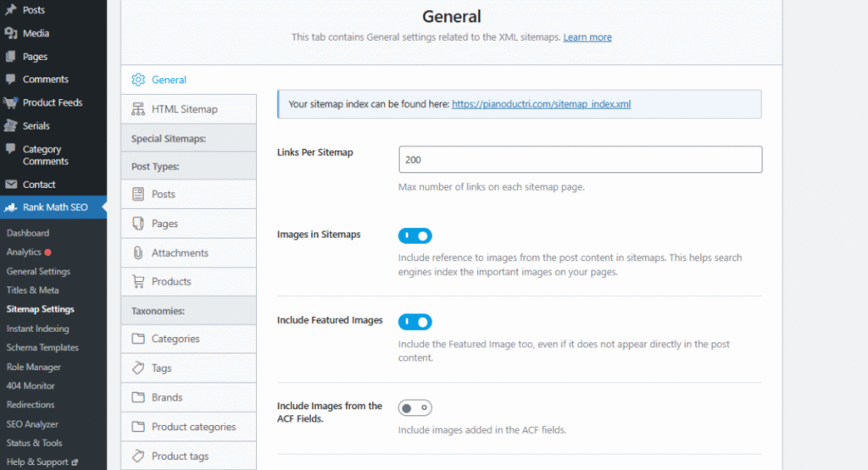Enable Include Images from ACF Fields toggle

pos(415,408)
